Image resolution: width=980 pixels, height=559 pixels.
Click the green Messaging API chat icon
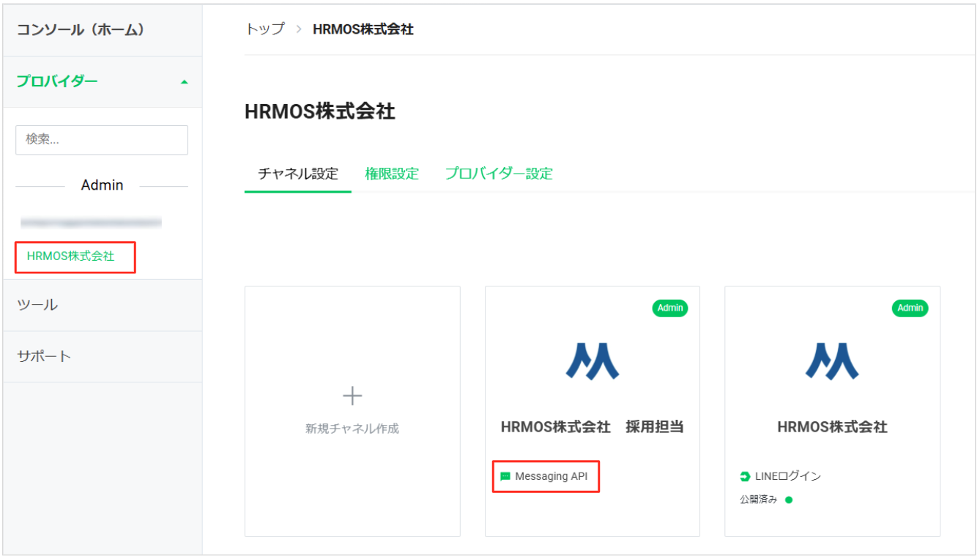(x=505, y=477)
